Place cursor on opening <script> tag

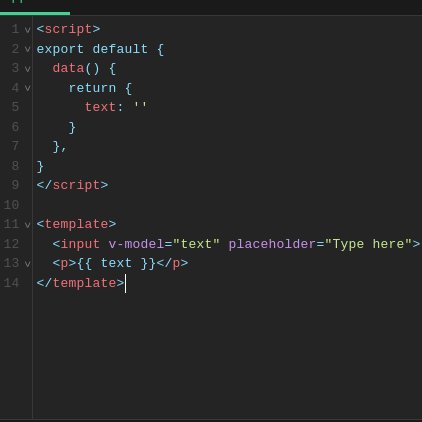(68, 29)
